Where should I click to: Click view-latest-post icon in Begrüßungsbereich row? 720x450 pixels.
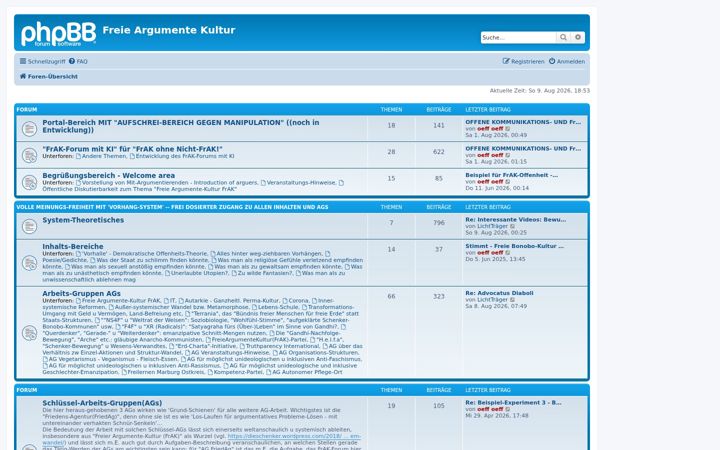click(x=508, y=182)
